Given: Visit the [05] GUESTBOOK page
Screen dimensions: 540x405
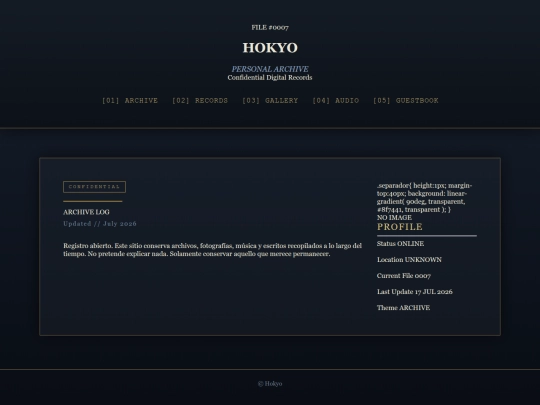Looking at the screenshot, I should tap(406, 101).
